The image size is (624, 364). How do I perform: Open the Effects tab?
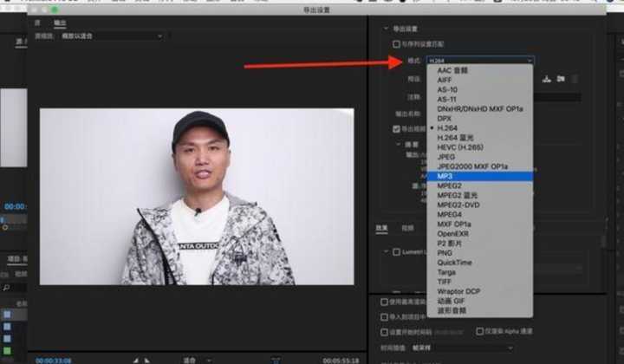(381, 228)
